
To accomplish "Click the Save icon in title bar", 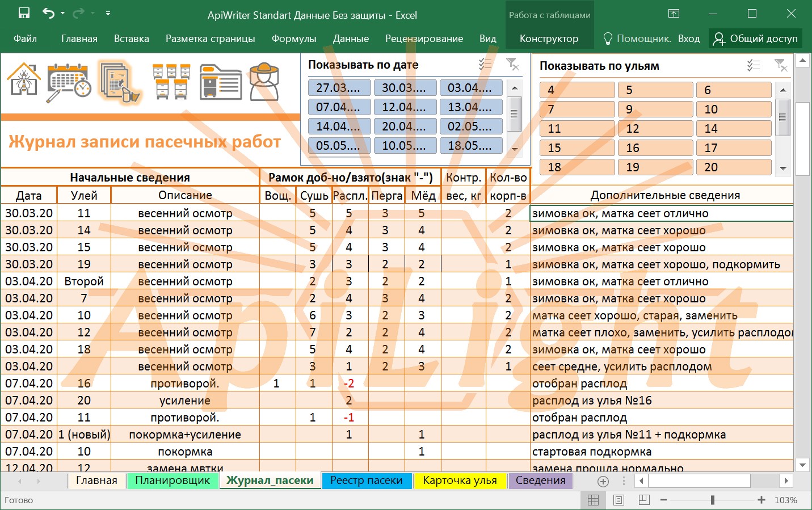I will (x=24, y=14).
